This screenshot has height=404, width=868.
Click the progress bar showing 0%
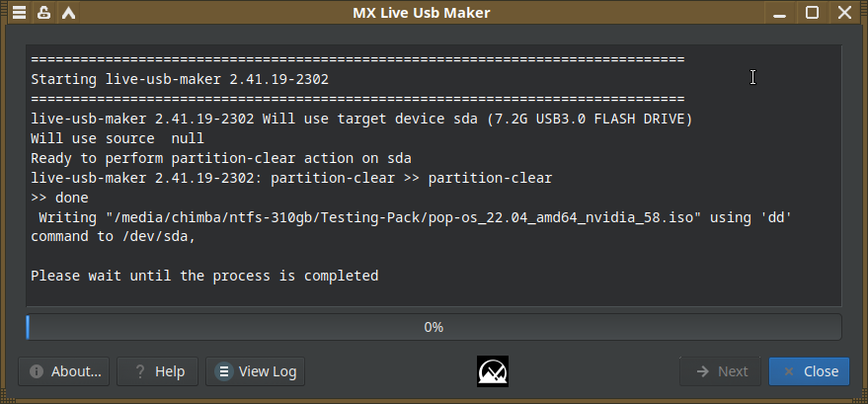[434, 327]
